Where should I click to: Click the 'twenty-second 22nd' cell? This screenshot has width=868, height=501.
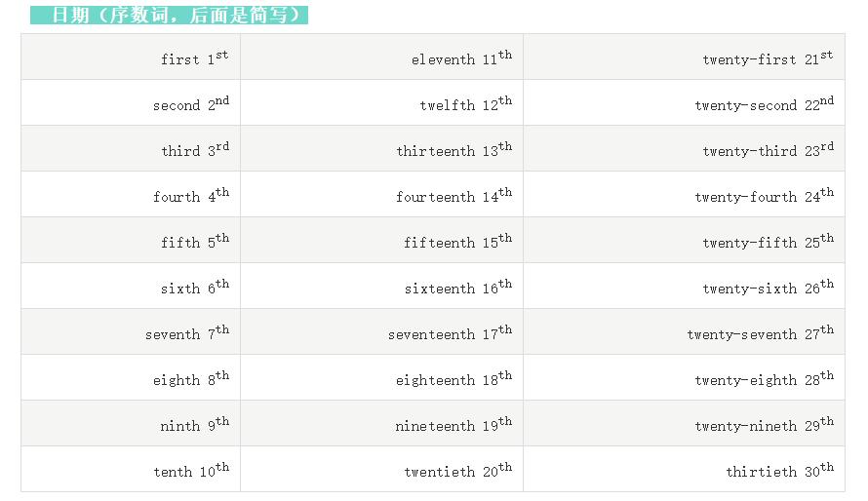pos(763,104)
